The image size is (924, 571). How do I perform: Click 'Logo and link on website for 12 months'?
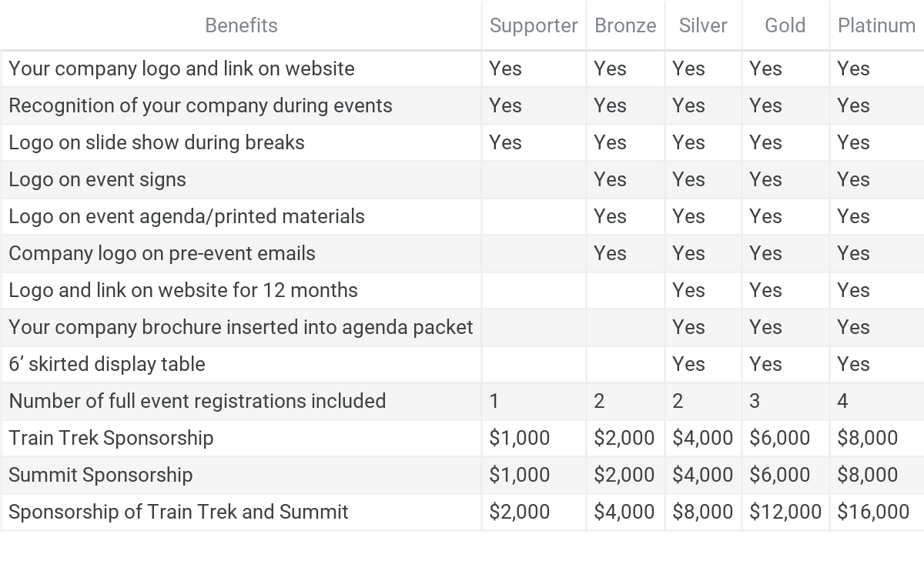coord(183,290)
